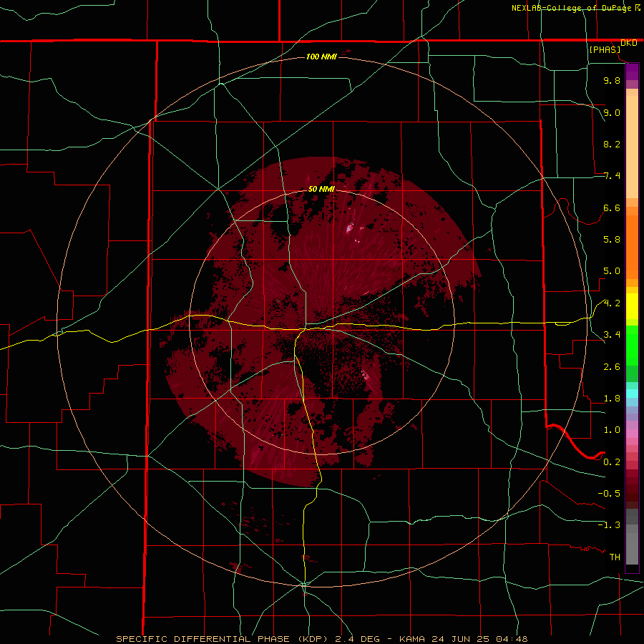The height and width of the screenshot is (644, 644).
Task: Pick the cyan color bar segment
Action: click(632, 394)
